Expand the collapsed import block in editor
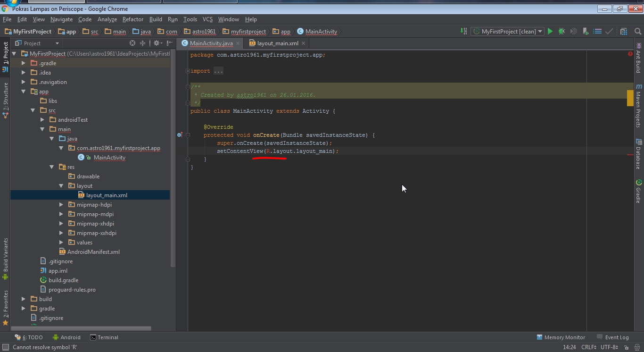Screen dimensions: 644x352 188,71
